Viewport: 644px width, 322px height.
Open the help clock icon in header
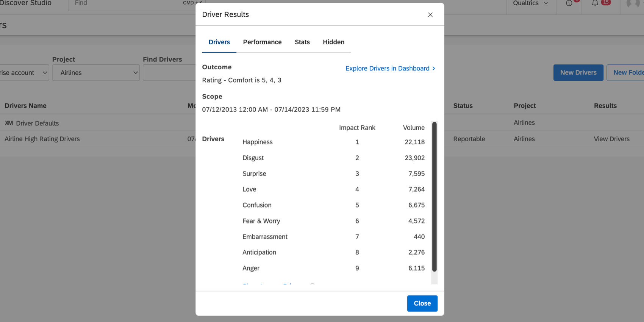click(569, 3)
